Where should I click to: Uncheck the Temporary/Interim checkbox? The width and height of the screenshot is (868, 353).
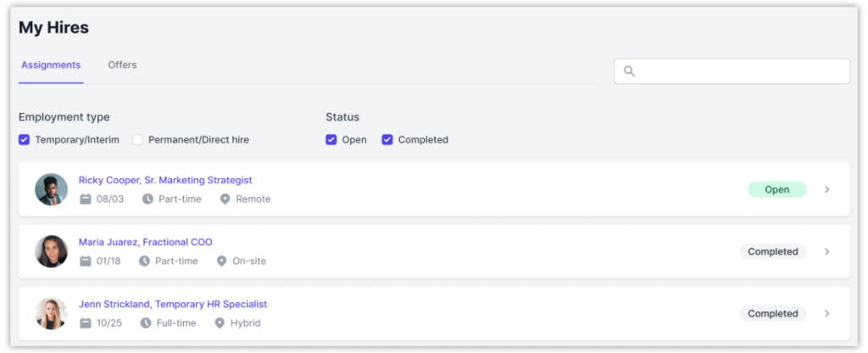(25, 140)
